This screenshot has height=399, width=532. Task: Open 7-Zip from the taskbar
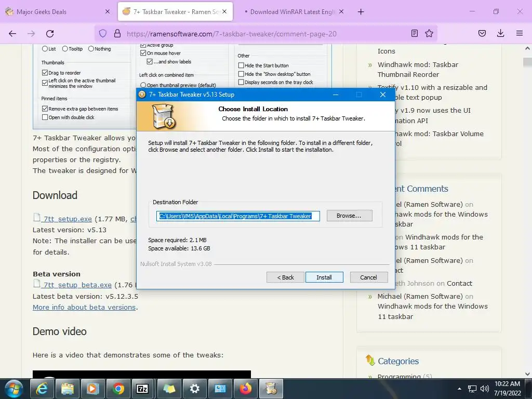[142, 389]
